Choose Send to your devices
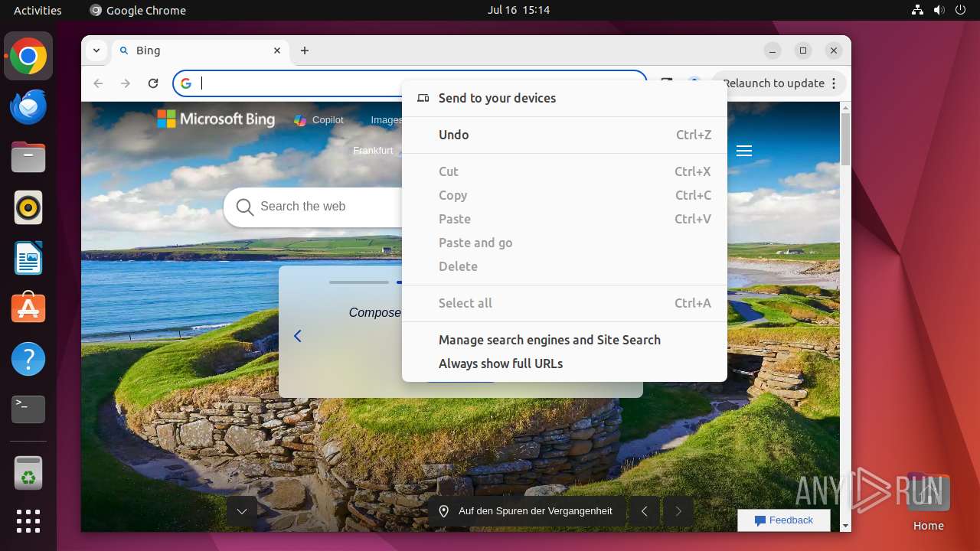Viewport: 980px width, 551px height. 564,98
